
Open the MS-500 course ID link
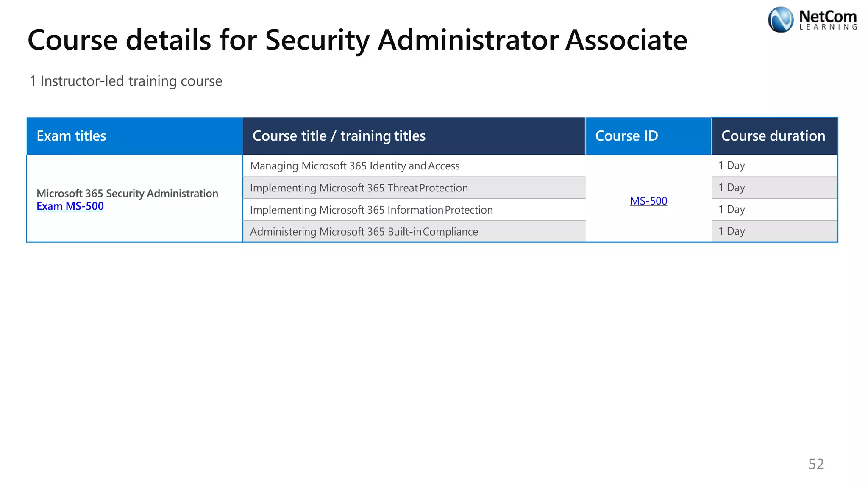pyautogui.click(x=648, y=201)
